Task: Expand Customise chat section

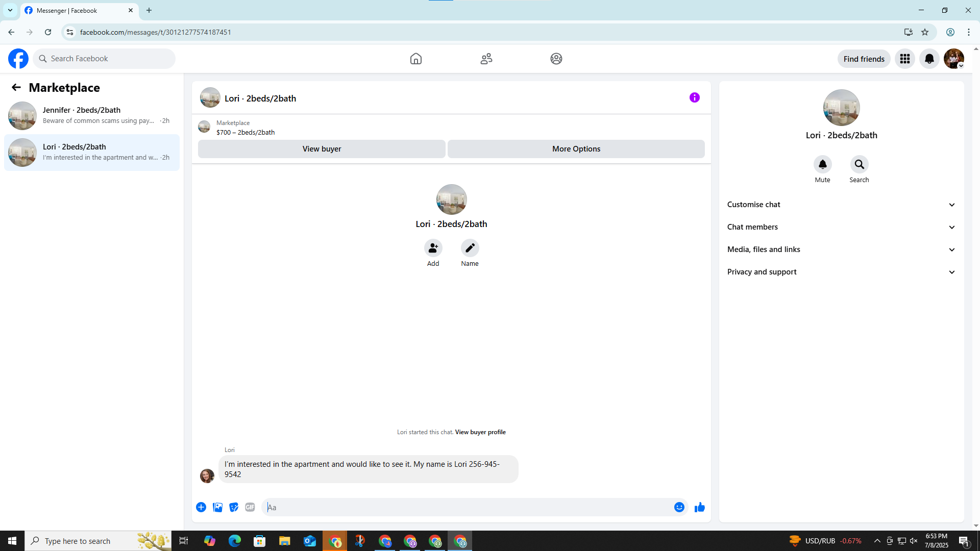Action: pyautogui.click(x=841, y=205)
